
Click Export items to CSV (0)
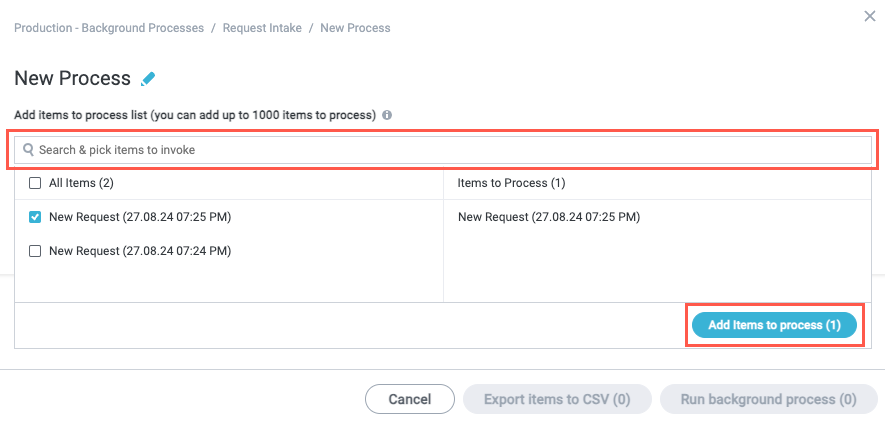tap(557, 399)
